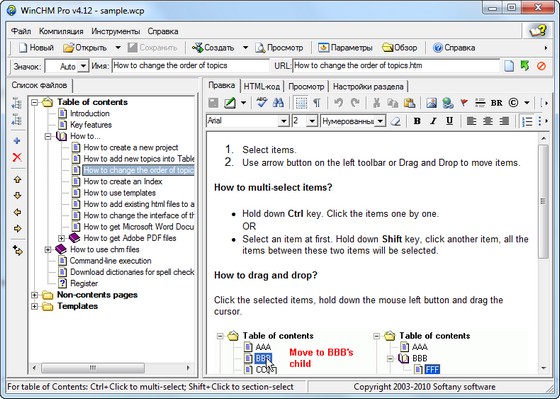Click the copy icon in editor toolbar
Image resolution: width=560 pixels, height=399 pixels.
click(x=392, y=103)
